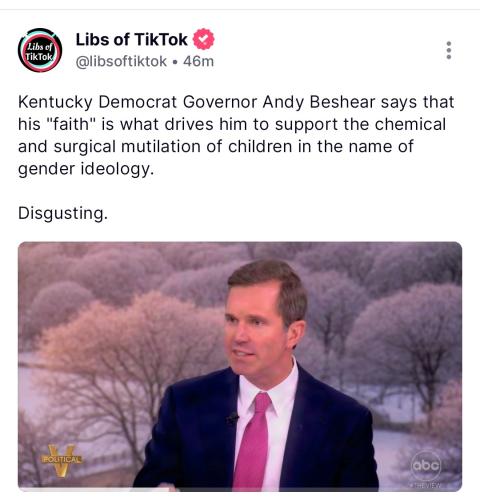Image resolution: width=480 pixels, height=500 pixels.
Task: Click the pink tie in the video
Action: [x=253, y=441]
